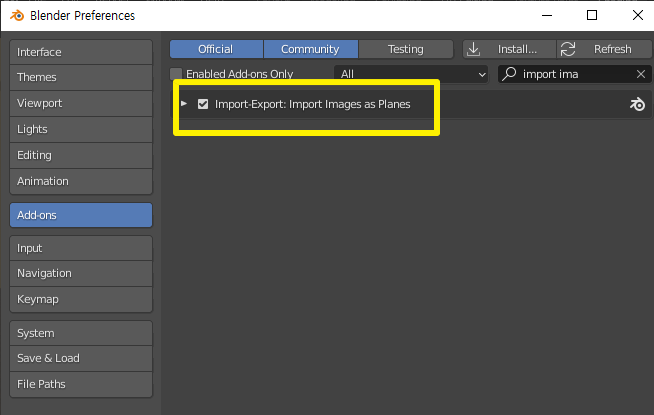Viewport: 654px width, 415px height.
Task: Click the search field containing 'import ima'
Action: pos(574,74)
